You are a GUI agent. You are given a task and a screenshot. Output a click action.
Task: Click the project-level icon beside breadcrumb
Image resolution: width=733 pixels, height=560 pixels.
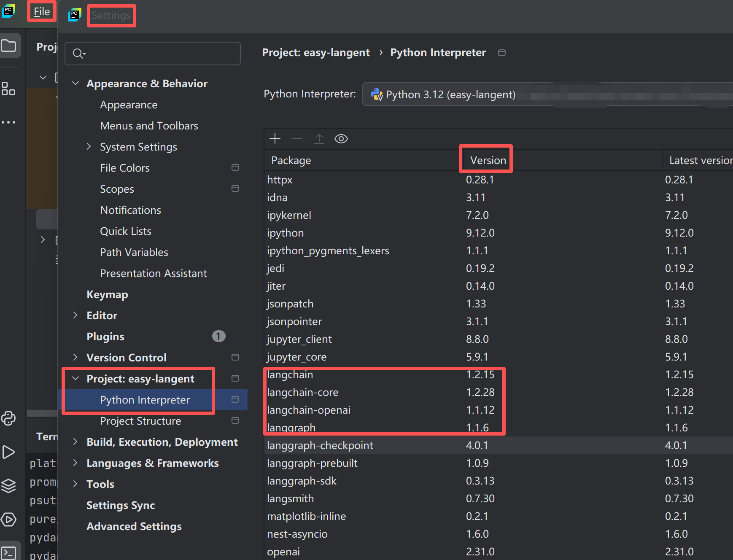click(502, 53)
